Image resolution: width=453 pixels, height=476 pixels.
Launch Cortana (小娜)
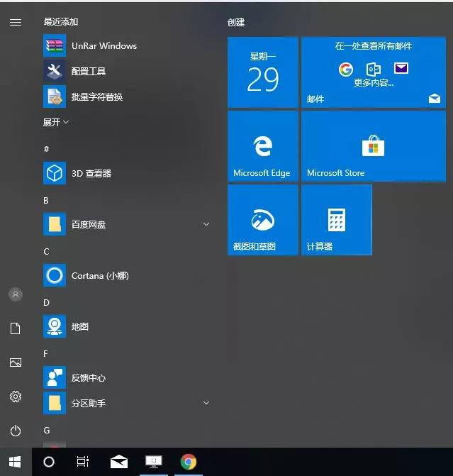99,275
